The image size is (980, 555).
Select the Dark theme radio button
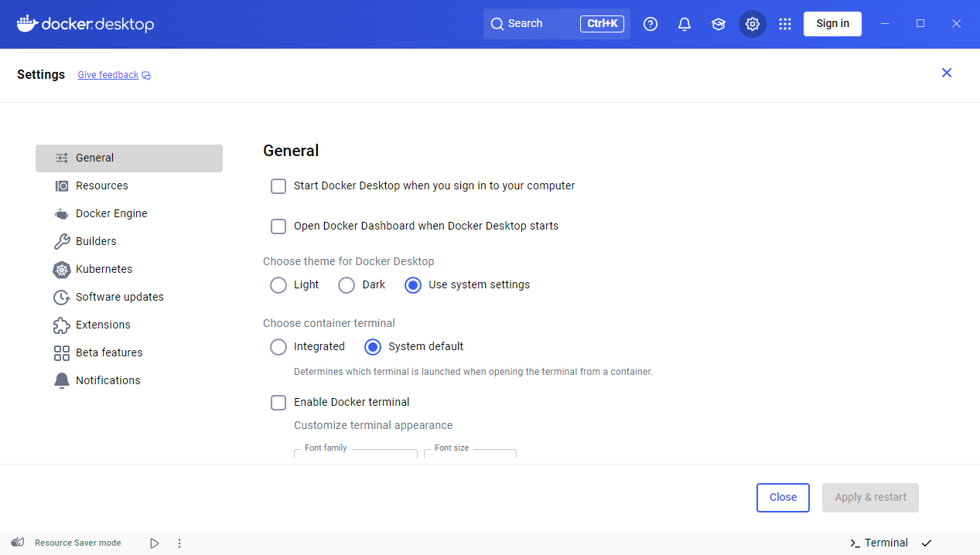tap(346, 284)
